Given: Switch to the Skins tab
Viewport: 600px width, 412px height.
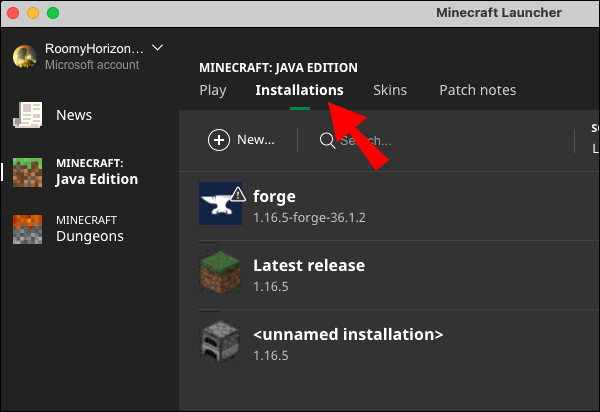Looking at the screenshot, I should pyautogui.click(x=390, y=90).
